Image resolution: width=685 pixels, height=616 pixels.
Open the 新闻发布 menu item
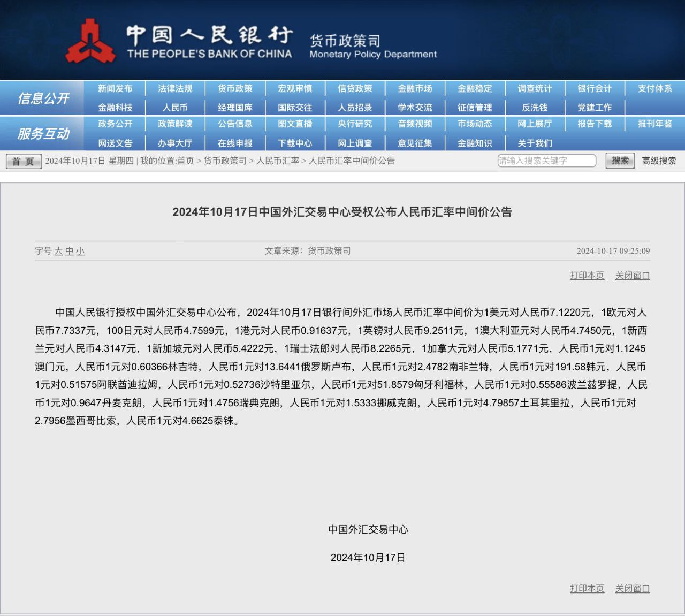[x=115, y=89]
